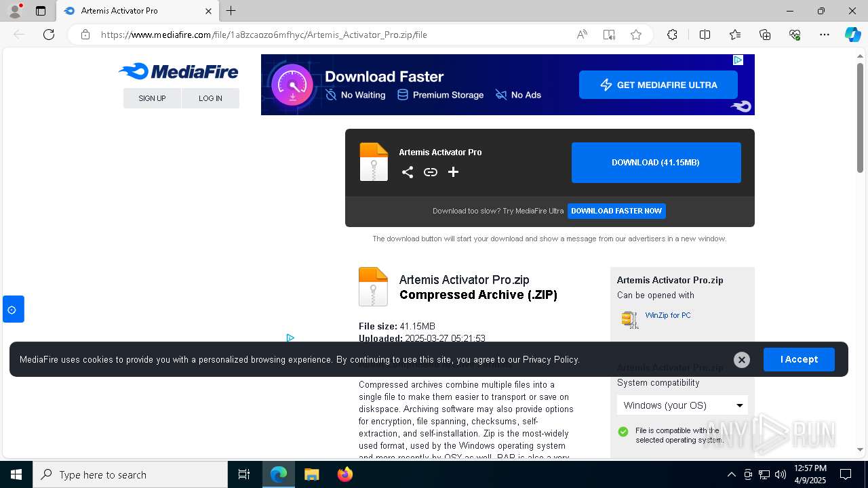The image size is (868, 488).
Task: Open Microsoft Edge from taskbar
Action: 279,474
